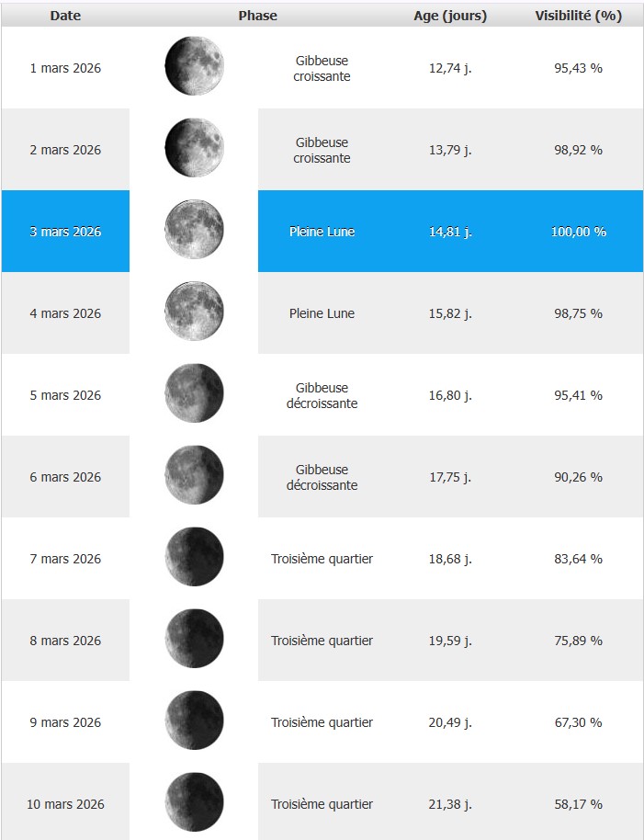Click the moon thumbnail for 10 mars 2026
Viewport: 644px width, 840px height.
[194, 802]
